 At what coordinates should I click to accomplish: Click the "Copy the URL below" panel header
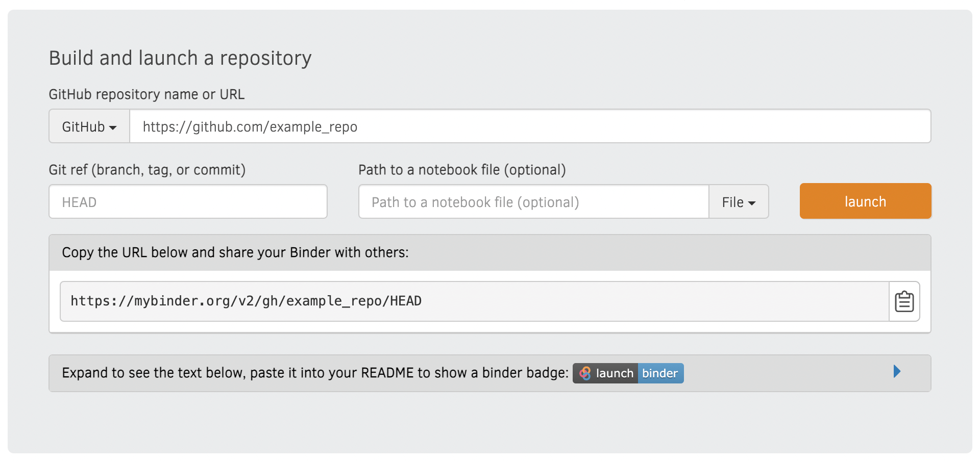[x=490, y=252]
